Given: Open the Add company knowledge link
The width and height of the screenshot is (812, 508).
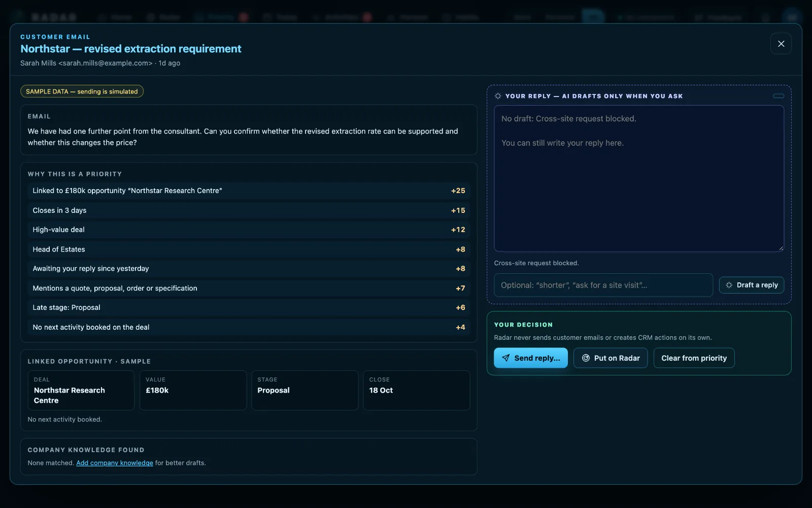Looking at the screenshot, I should [x=115, y=463].
